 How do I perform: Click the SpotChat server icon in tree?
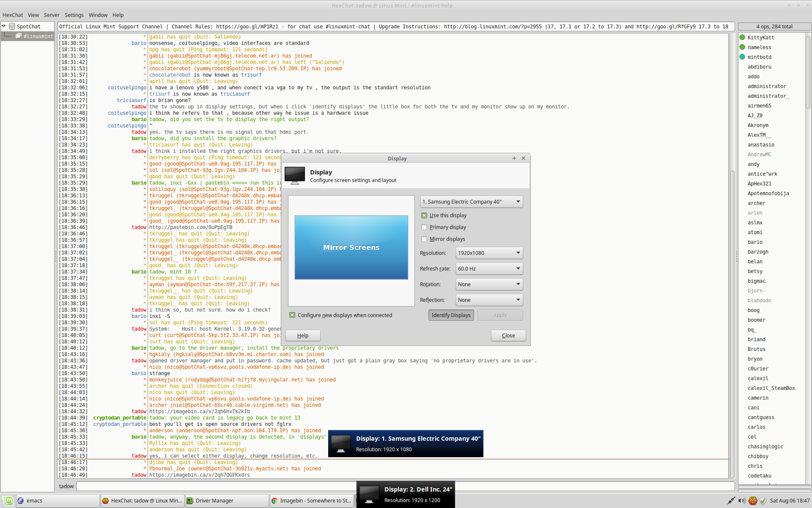pyautogui.click(x=12, y=26)
